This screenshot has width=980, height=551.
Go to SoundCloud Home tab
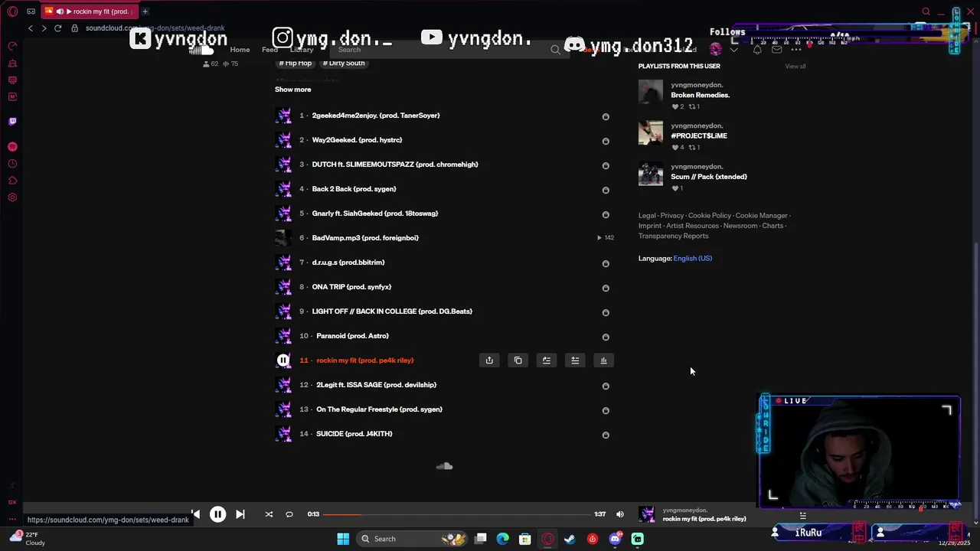pyautogui.click(x=240, y=50)
